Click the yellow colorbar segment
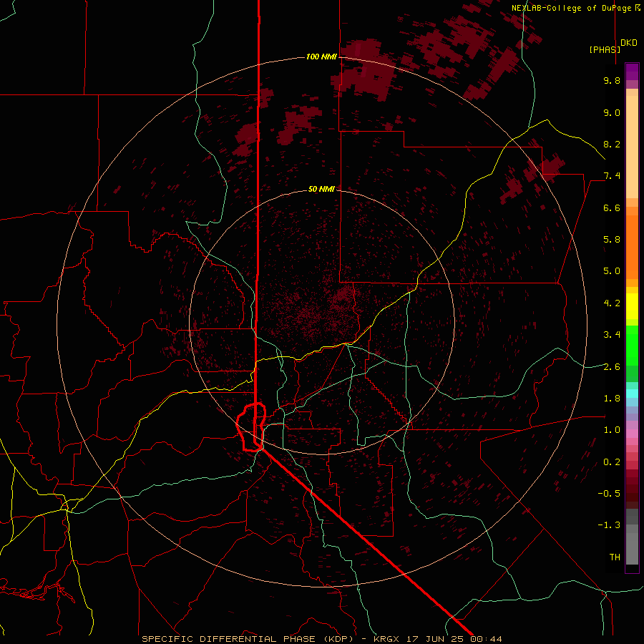 pyautogui.click(x=632, y=306)
